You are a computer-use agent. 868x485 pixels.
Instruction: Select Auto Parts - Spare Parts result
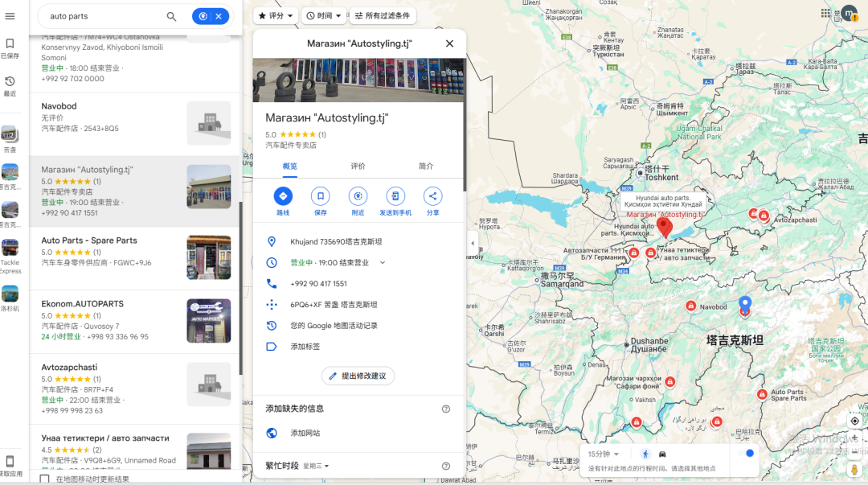click(x=136, y=257)
